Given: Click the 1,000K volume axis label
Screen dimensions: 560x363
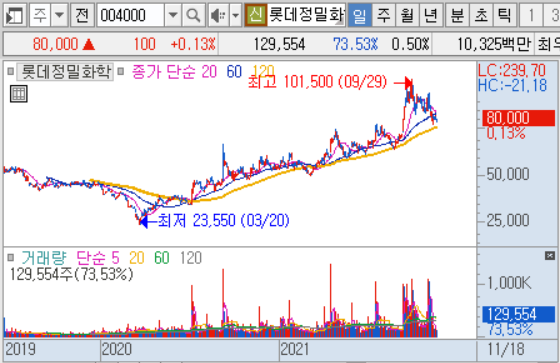Looking at the screenshot, I should 509,283.
